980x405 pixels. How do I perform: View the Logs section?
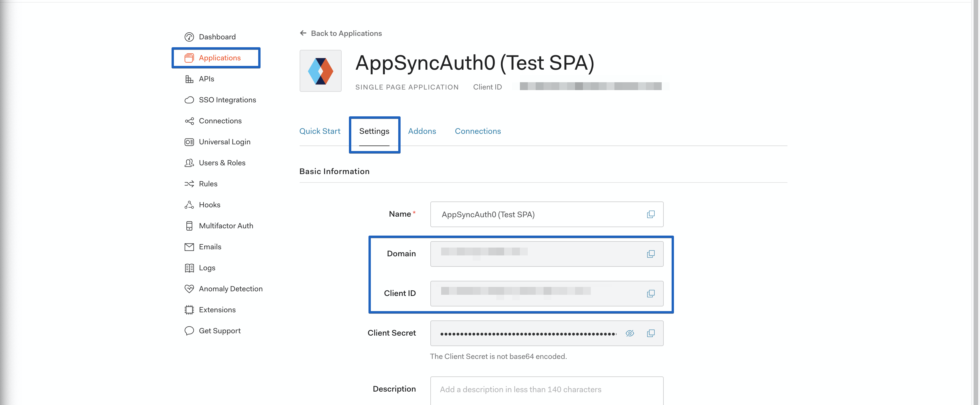[206, 268]
